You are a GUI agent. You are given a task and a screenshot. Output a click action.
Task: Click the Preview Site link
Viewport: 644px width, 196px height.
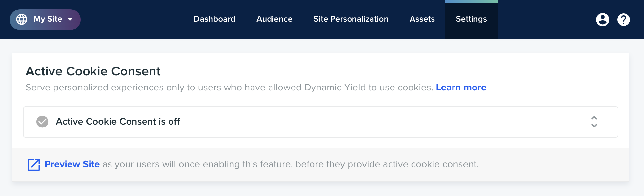[x=72, y=164]
